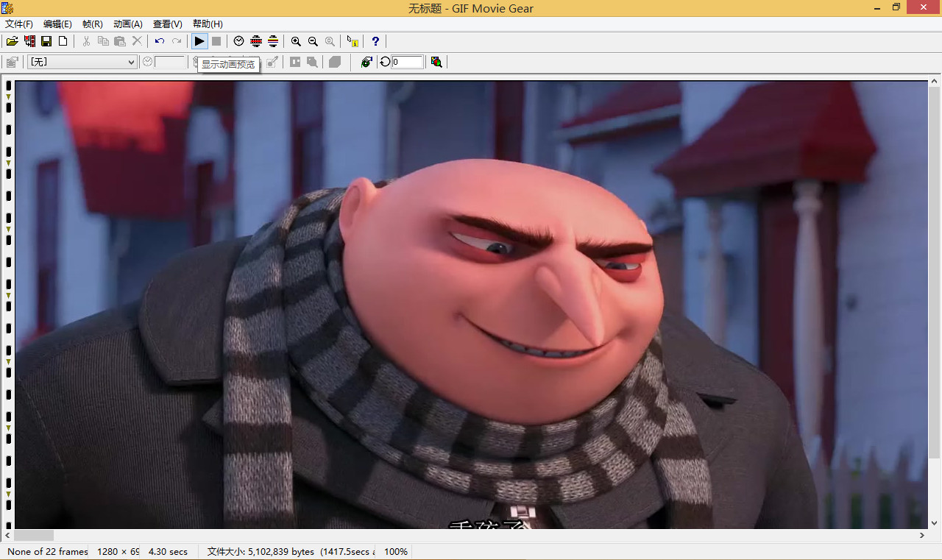Click the loop count input field
Viewport: 942px width, 560px height.
[408, 62]
